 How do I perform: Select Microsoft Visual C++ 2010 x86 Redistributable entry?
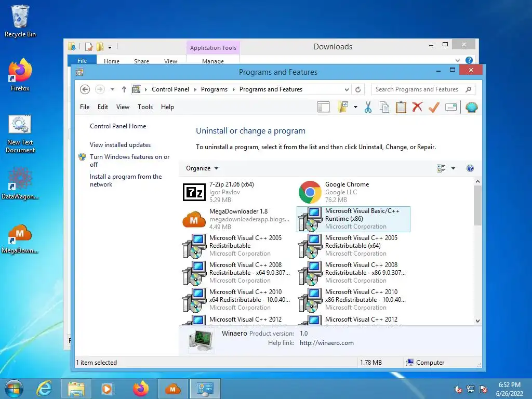coord(353,300)
